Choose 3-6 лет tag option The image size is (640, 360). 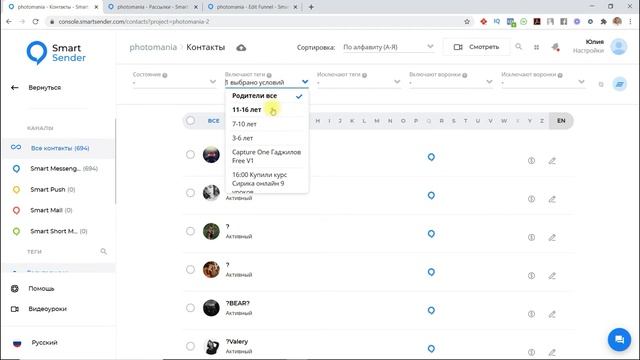pos(267,138)
